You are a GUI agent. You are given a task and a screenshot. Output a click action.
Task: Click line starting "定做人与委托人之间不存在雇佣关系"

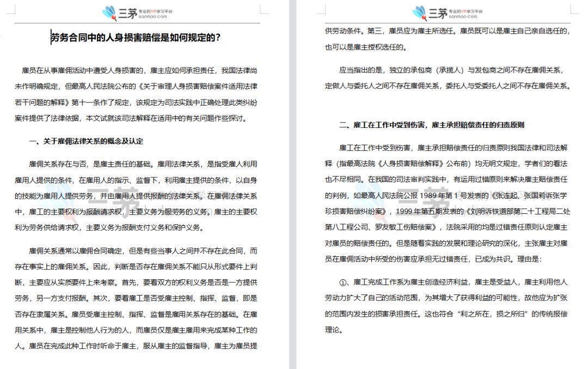click(448, 86)
